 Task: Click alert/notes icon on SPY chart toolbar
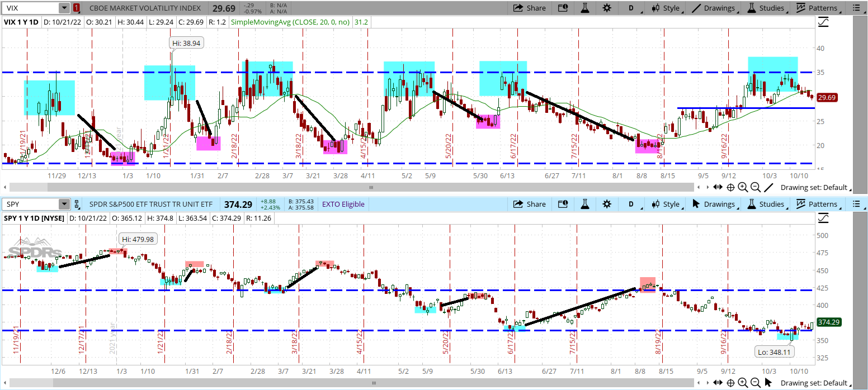coord(563,204)
